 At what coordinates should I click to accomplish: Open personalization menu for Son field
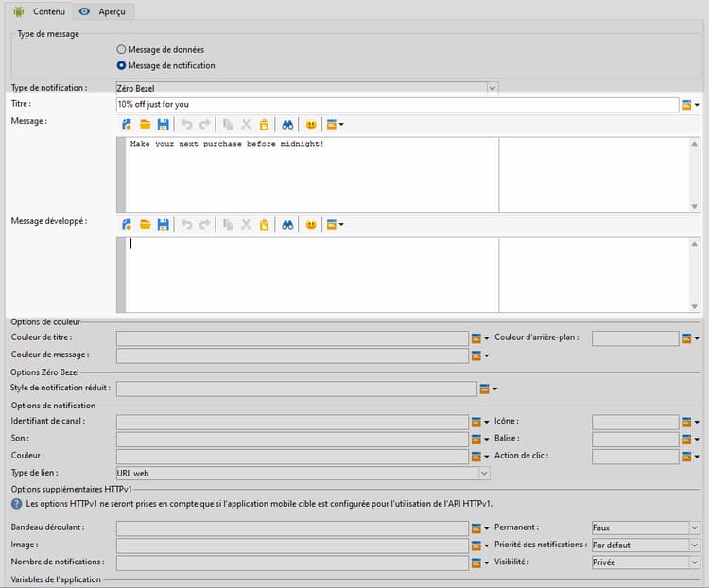[x=479, y=439]
